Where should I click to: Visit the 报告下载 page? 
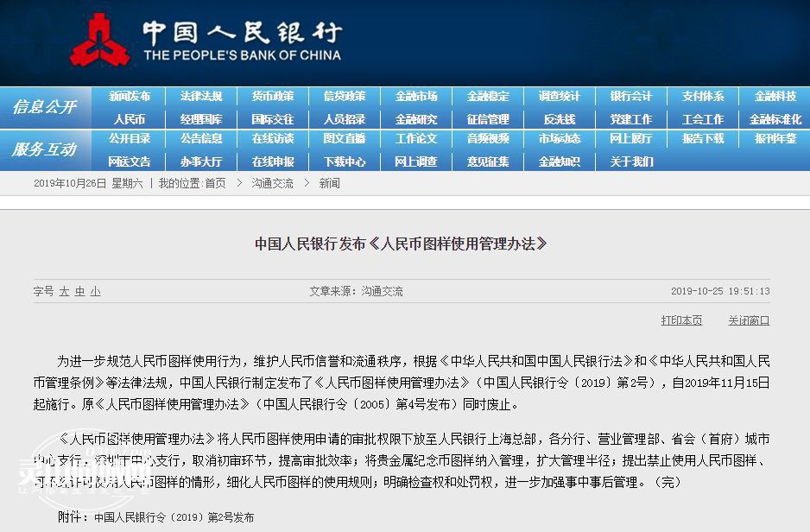(703, 138)
